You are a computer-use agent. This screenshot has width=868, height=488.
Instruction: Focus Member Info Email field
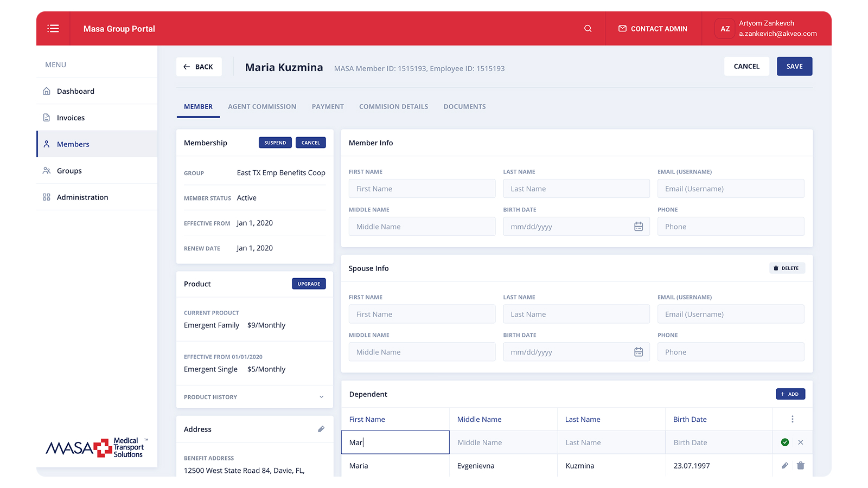pyautogui.click(x=731, y=189)
